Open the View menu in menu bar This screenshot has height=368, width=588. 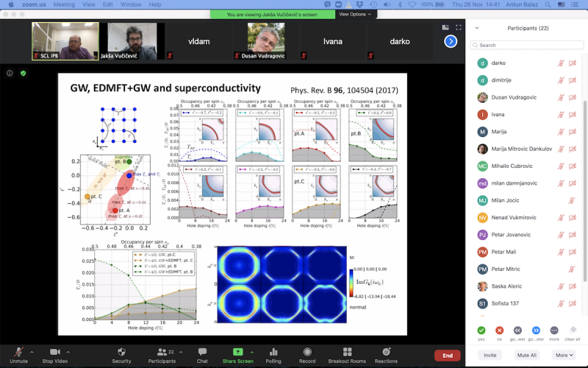89,4
